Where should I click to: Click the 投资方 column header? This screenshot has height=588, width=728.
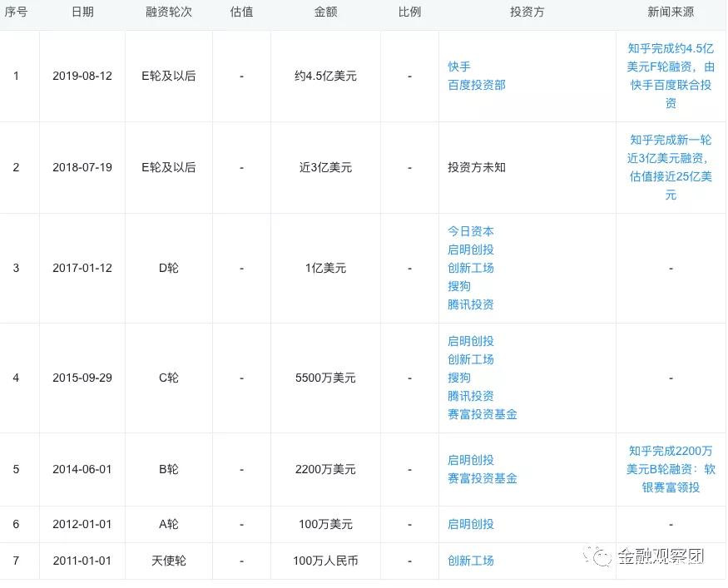(x=527, y=12)
